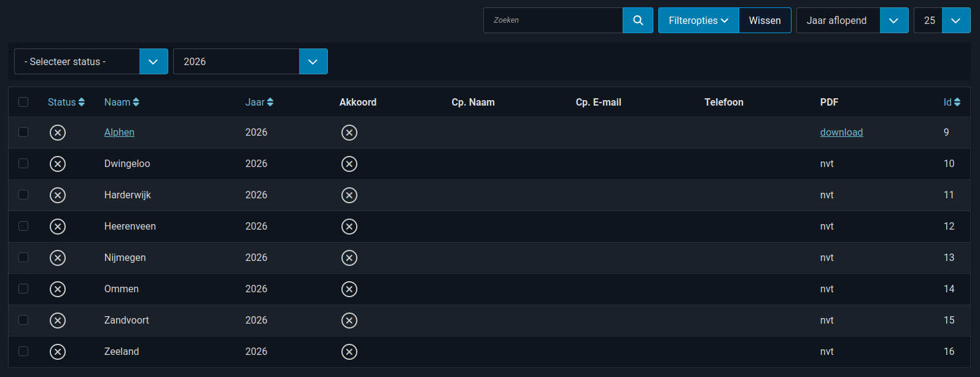
Task: Click the Akkoord X icon for Nijmegen
Action: pos(349,258)
